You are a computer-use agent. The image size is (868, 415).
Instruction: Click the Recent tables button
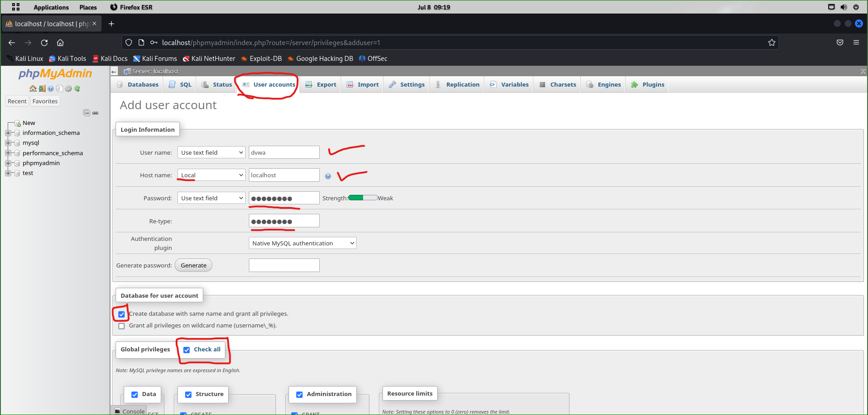[x=17, y=101]
